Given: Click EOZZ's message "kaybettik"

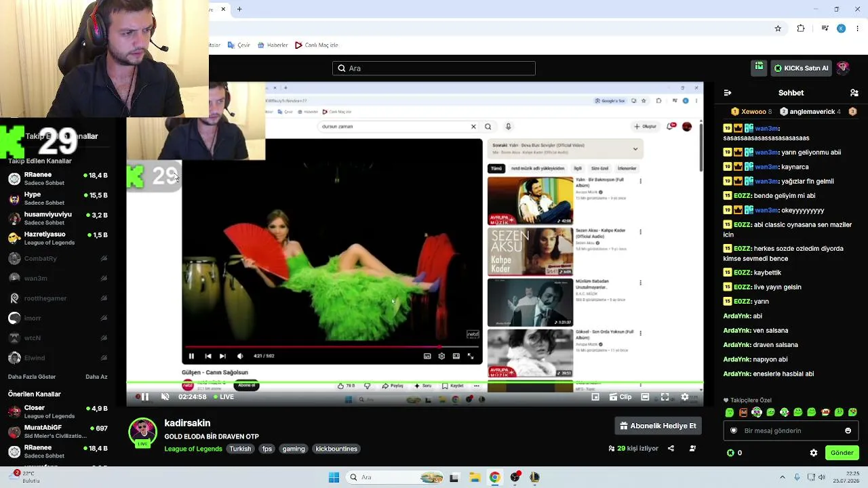Looking at the screenshot, I should tap(767, 272).
